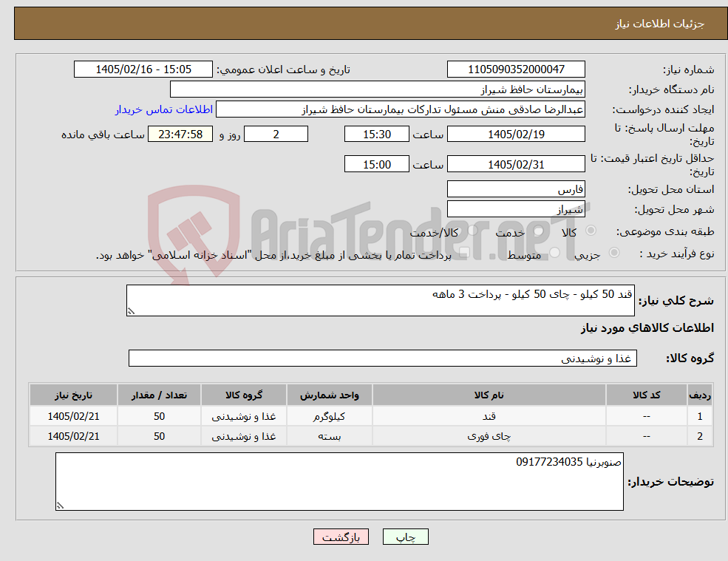Click the quantity 50 in the چای فوری row
728x561 pixels.
(159, 436)
